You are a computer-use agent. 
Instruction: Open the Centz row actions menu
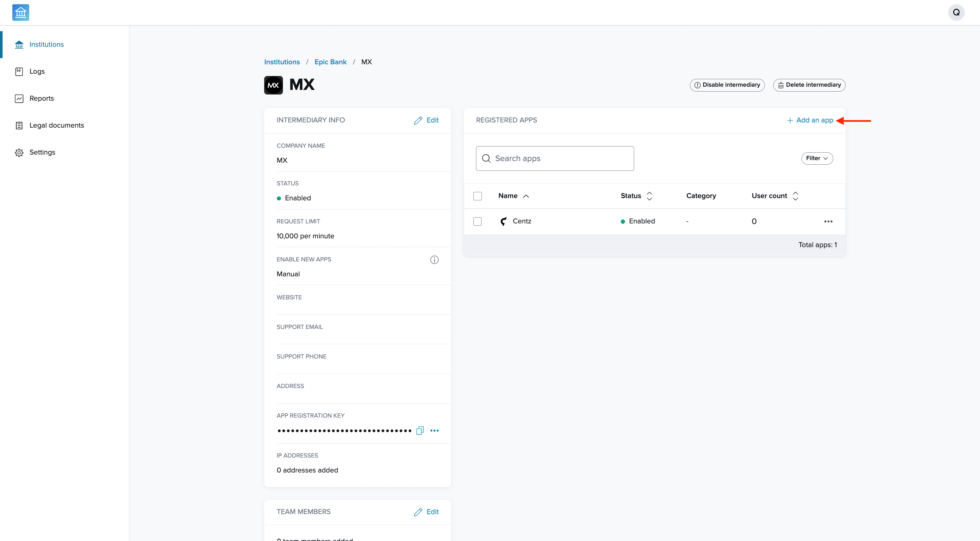pos(828,221)
